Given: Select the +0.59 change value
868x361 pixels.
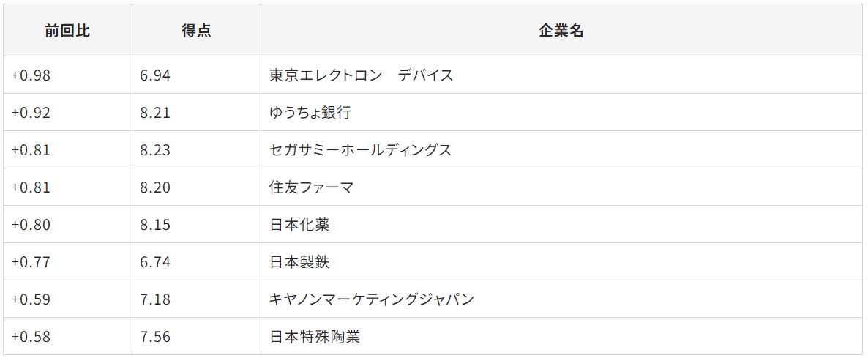Looking at the screenshot, I should click(31, 299).
